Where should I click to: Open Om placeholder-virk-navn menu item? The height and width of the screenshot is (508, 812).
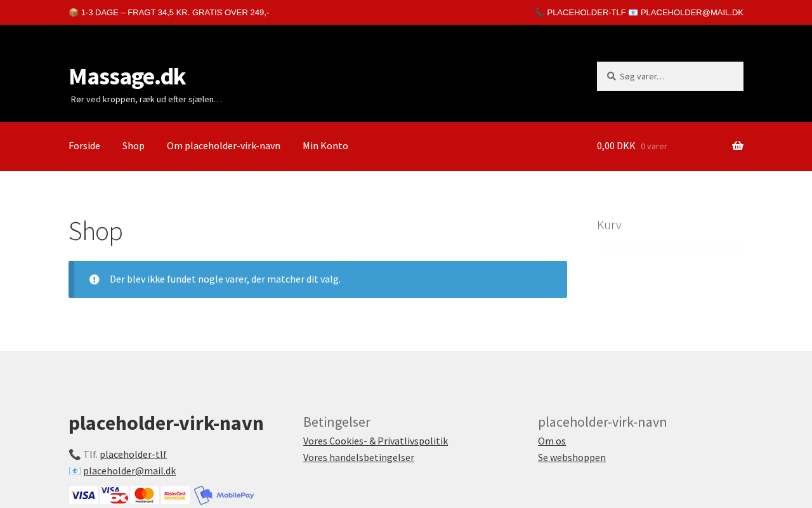pos(223,146)
